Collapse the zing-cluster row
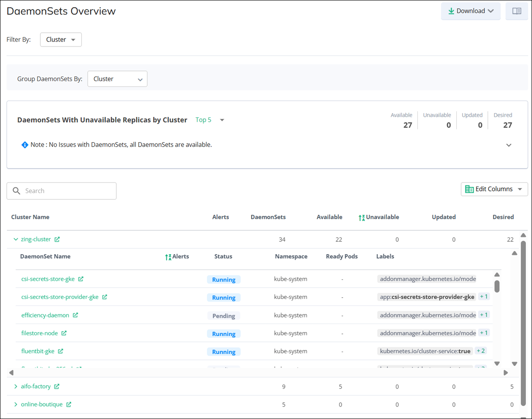 pos(16,240)
